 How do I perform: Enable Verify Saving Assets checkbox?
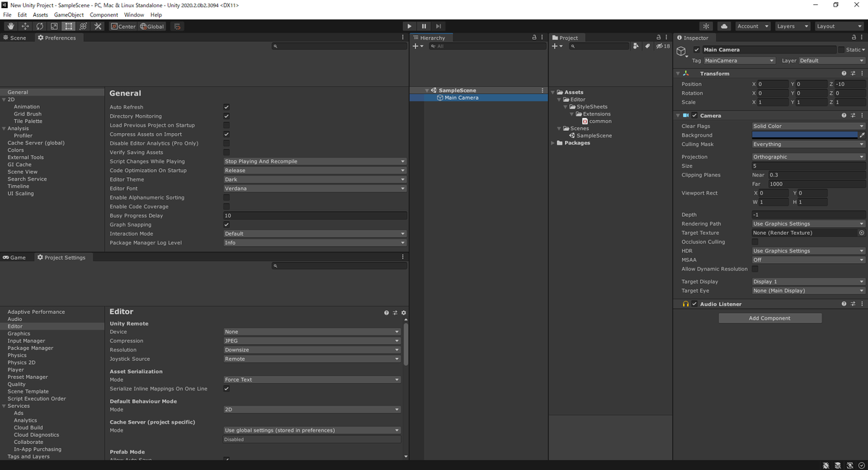[x=226, y=152]
